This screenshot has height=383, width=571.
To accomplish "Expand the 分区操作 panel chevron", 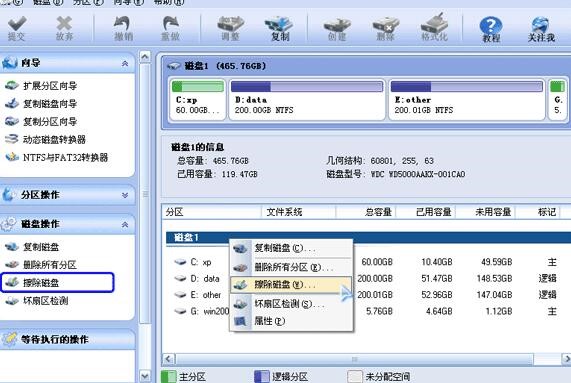I will pos(125,196).
